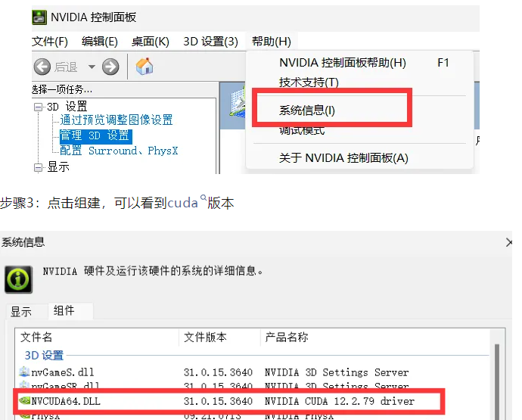Select 系统信息(I) from help menu
The image size is (522, 420).
pyautogui.click(x=306, y=110)
